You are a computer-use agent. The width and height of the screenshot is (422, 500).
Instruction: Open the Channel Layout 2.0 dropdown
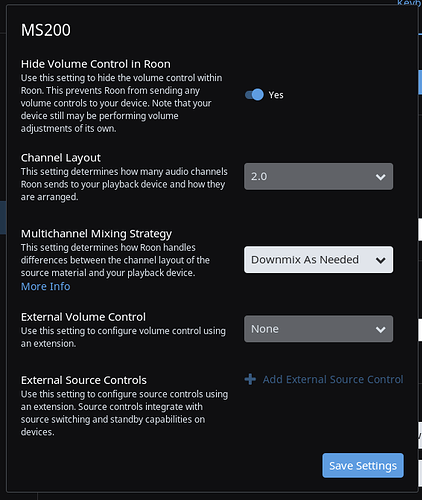[318, 176]
